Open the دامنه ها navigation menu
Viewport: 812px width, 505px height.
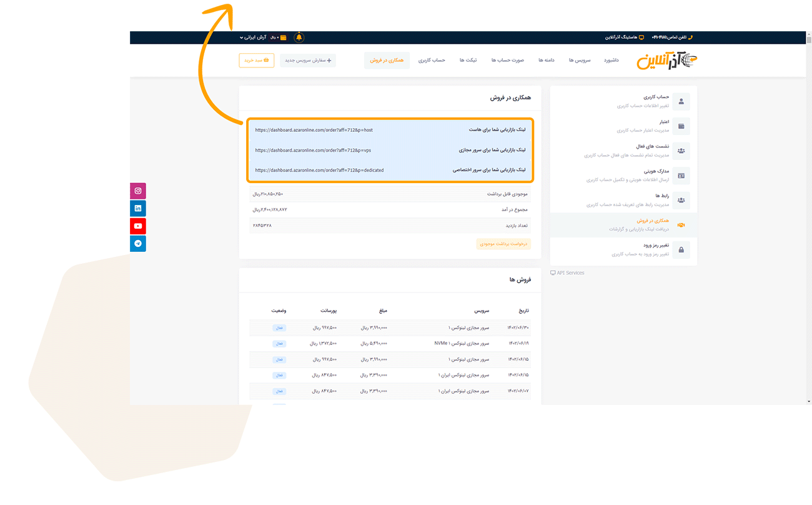(547, 61)
